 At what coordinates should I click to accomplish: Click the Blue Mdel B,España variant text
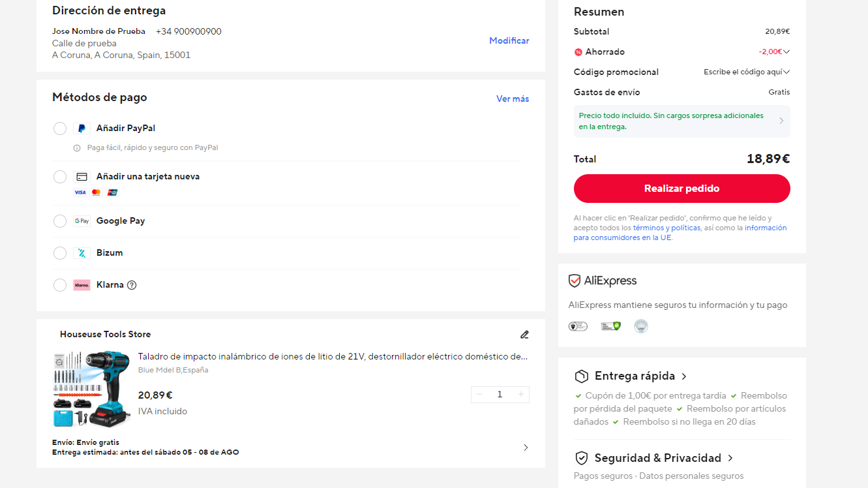173,370
